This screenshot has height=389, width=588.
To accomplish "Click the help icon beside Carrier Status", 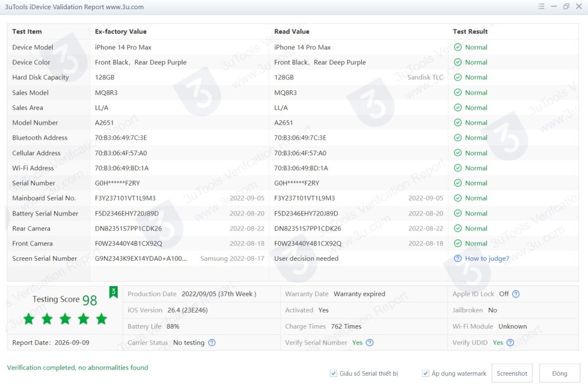I will point(212,342).
